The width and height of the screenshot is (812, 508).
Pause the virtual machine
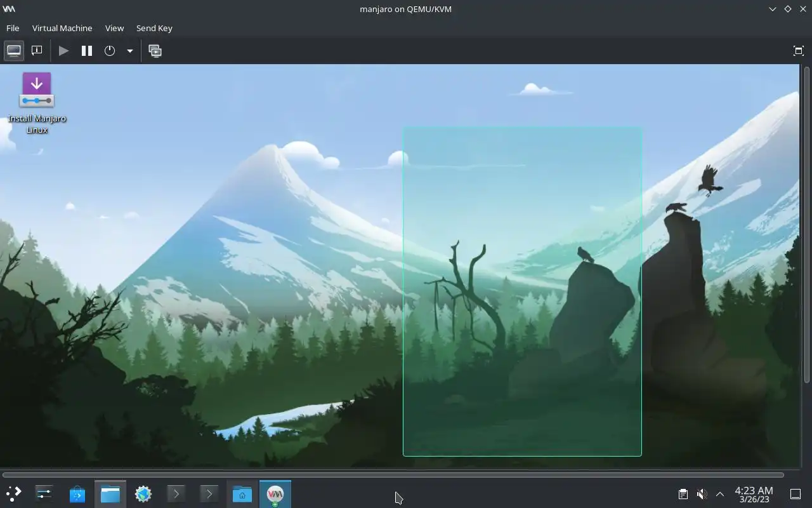point(87,51)
